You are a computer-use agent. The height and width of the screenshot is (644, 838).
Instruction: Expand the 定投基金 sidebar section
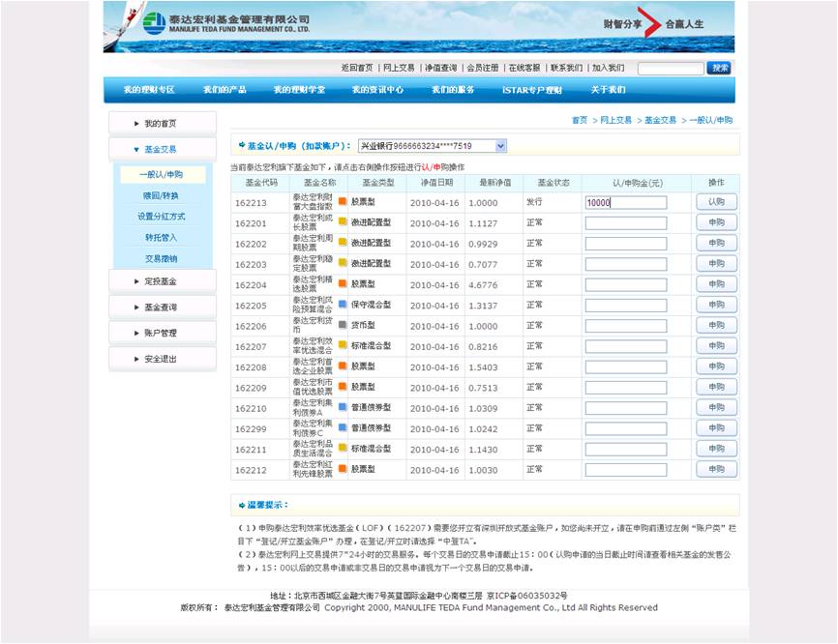[163, 281]
